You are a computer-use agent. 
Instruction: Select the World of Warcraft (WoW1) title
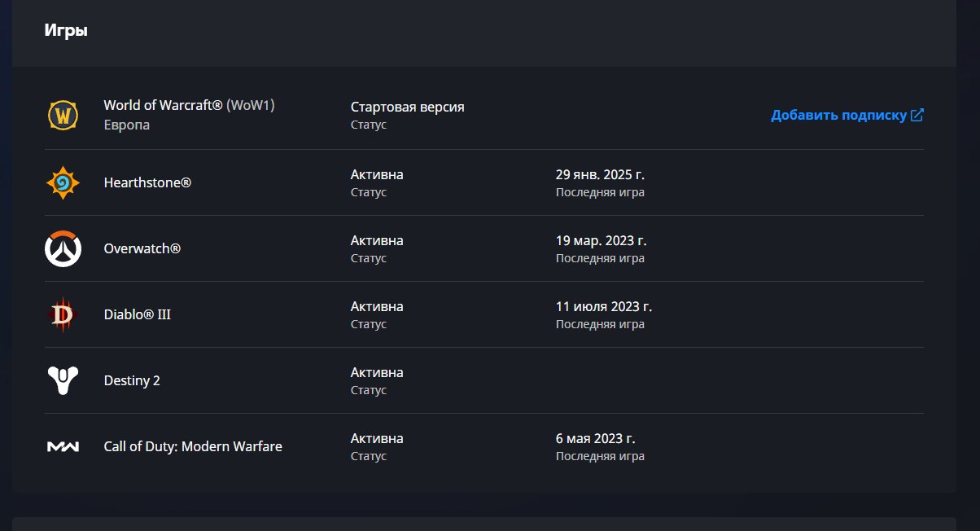[195, 105]
